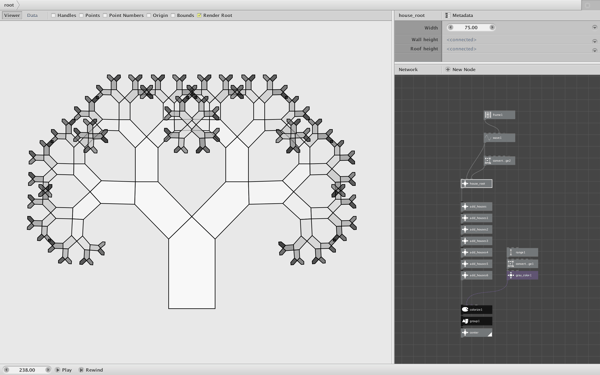Decrease Width with the left stepper arrow
The image size is (600, 375).
point(450,27)
